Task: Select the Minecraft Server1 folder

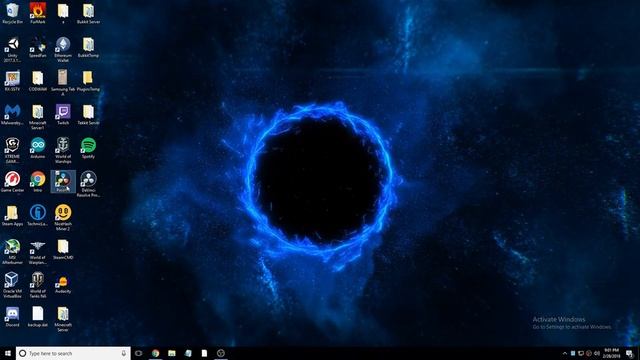Action: [38, 117]
